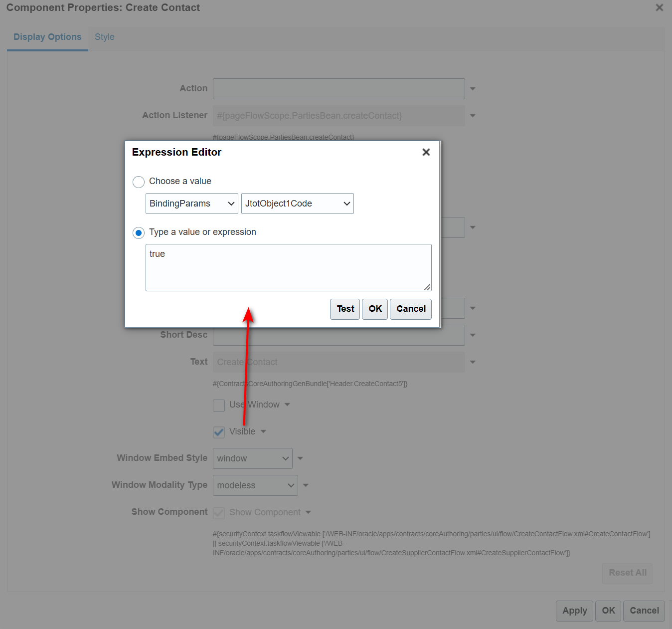Viewport: 672px width, 629px height.
Task: Cancel the Expression Editor dialog
Action: point(411,309)
